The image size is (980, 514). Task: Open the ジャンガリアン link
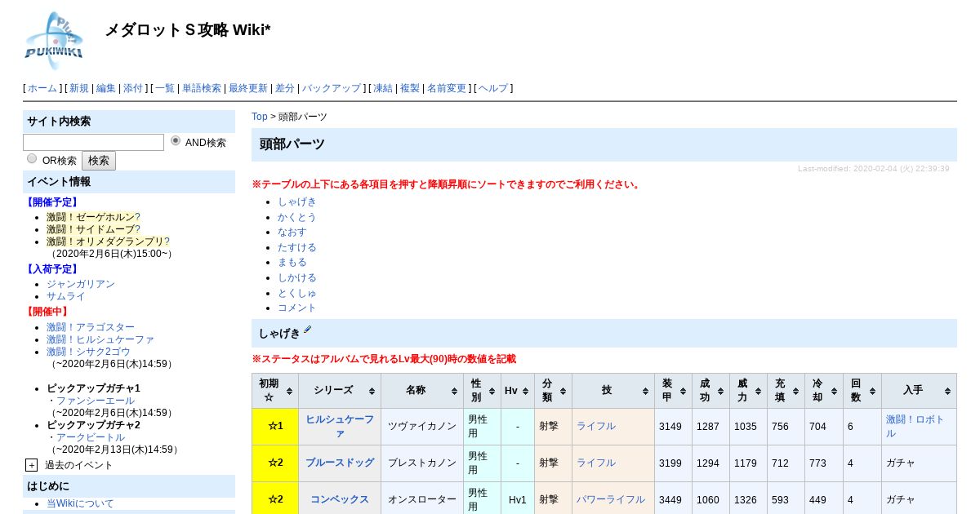click(x=81, y=284)
